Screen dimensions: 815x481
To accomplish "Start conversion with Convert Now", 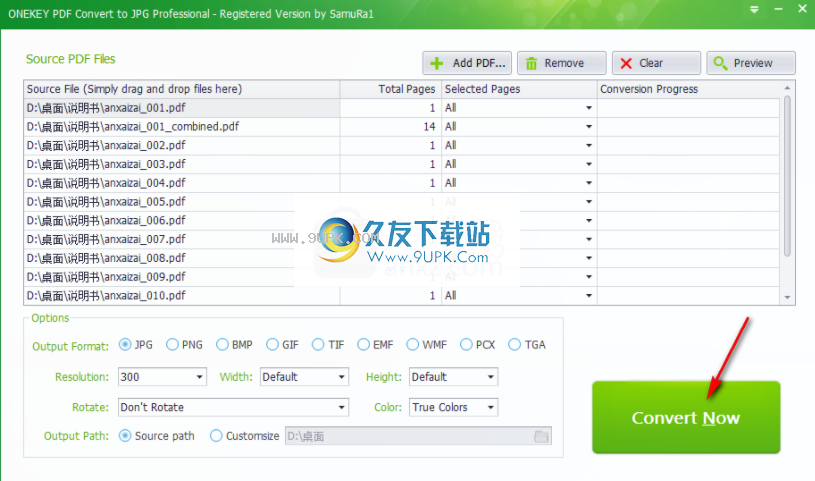I will 686,417.
